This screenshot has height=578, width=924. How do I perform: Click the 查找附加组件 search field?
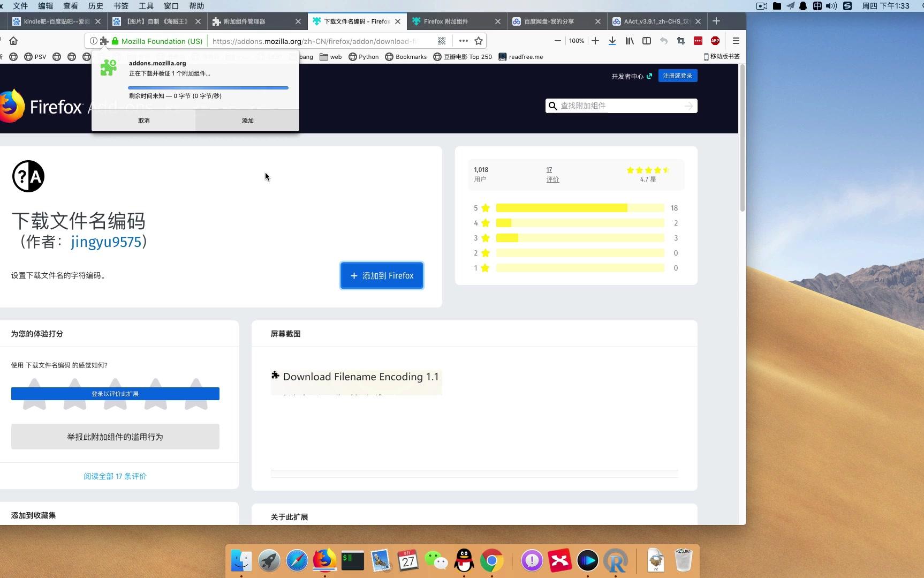(x=621, y=106)
